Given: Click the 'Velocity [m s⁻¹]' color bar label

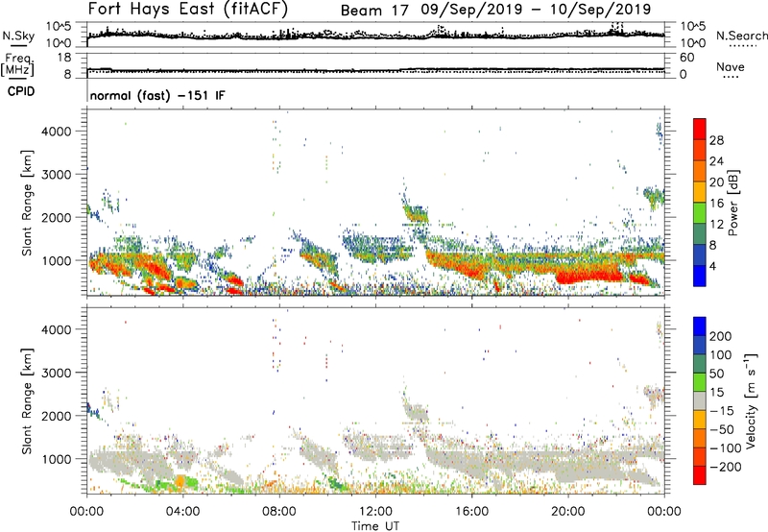Looking at the screenshot, I should click(752, 400).
